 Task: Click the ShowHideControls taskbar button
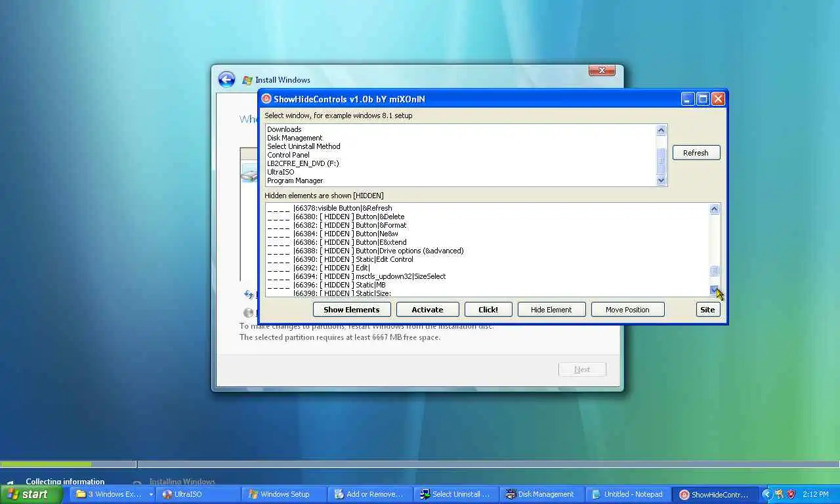[x=714, y=494]
